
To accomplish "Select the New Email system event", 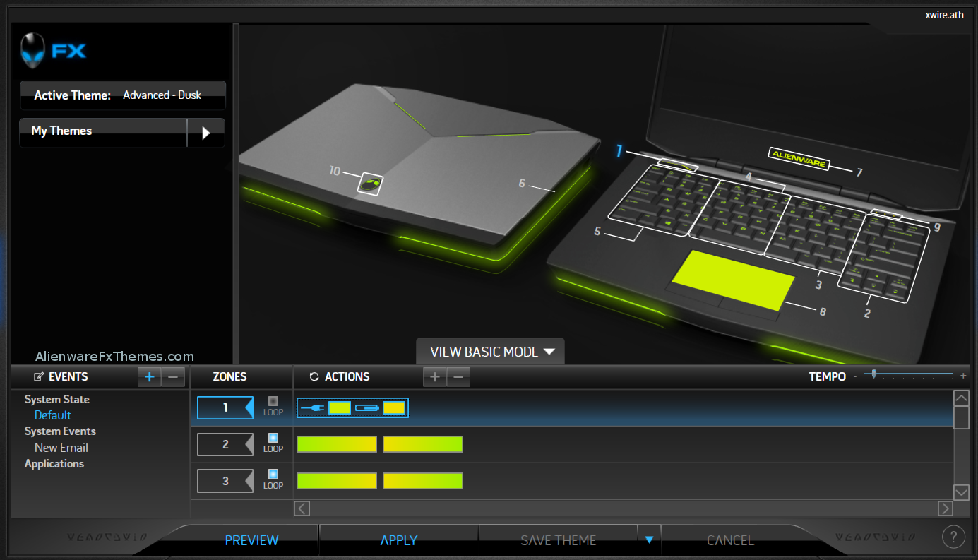I will (x=61, y=448).
